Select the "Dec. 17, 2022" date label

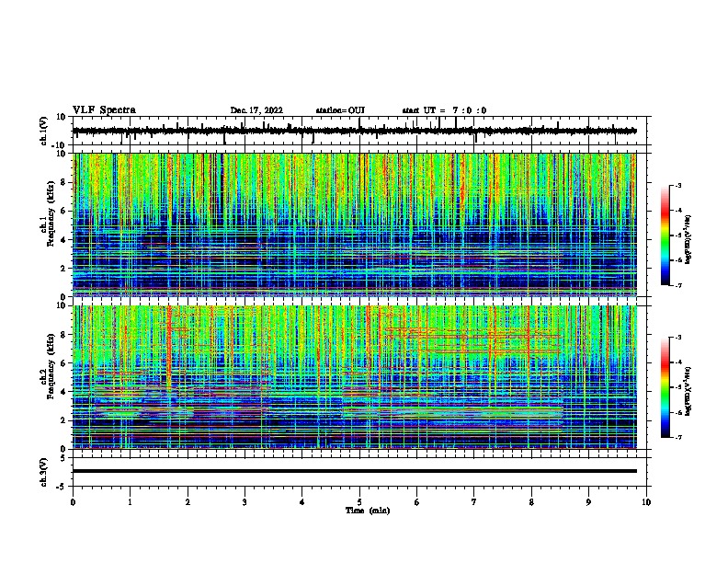pyautogui.click(x=256, y=110)
